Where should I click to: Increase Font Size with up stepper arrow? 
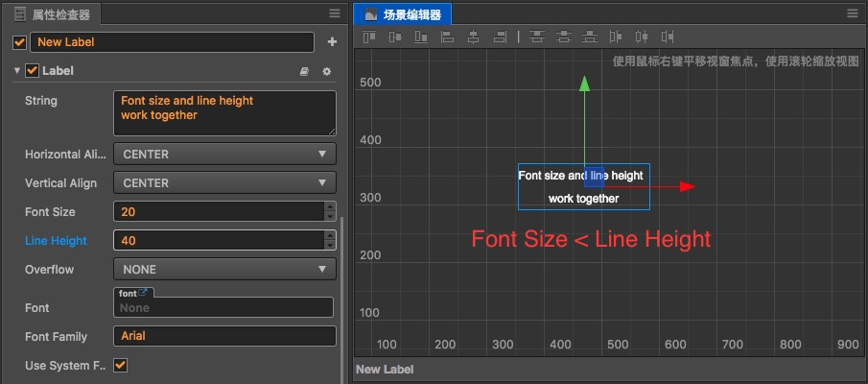pyautogui.click(x=331, y=206)
